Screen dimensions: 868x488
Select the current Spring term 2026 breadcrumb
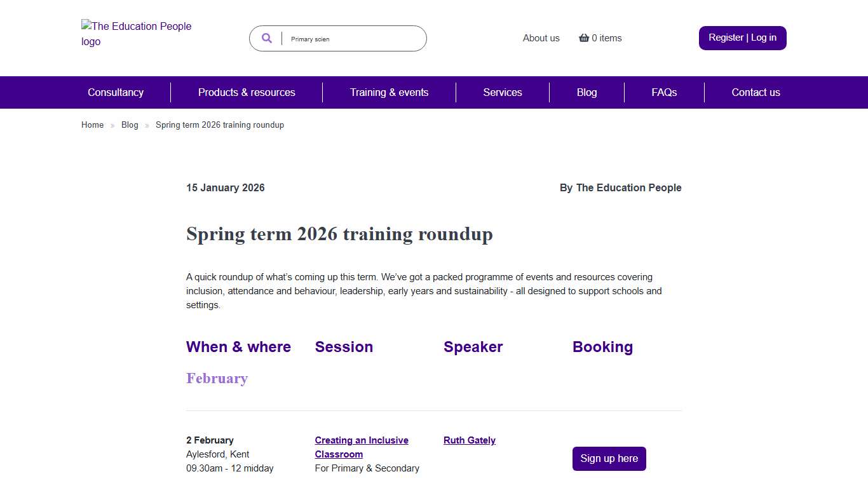(x=220, y=125)
